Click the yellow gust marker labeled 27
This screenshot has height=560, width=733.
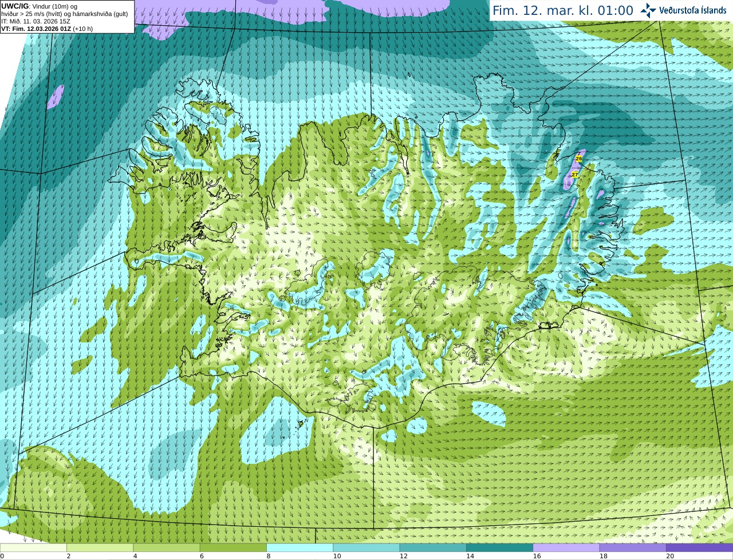click(x=575, y=174)
